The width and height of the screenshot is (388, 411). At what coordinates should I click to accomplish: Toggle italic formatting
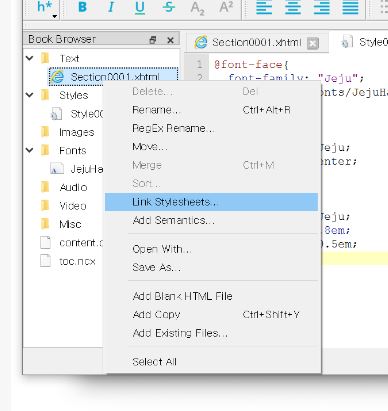click(111, 7)
